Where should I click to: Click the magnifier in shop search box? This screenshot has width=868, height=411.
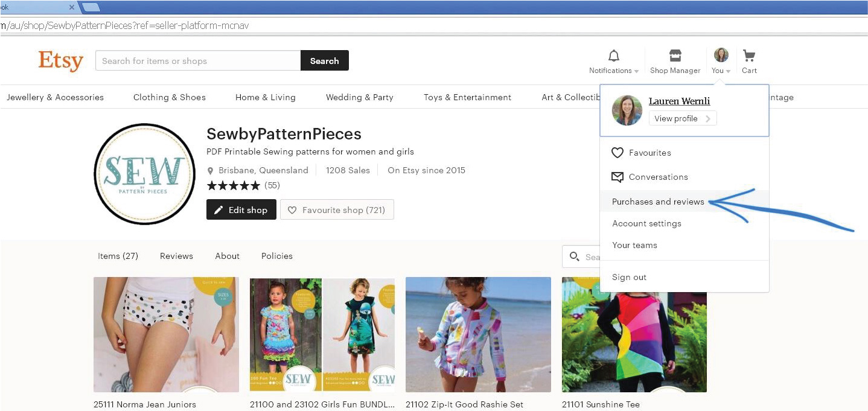click(575, 256)
